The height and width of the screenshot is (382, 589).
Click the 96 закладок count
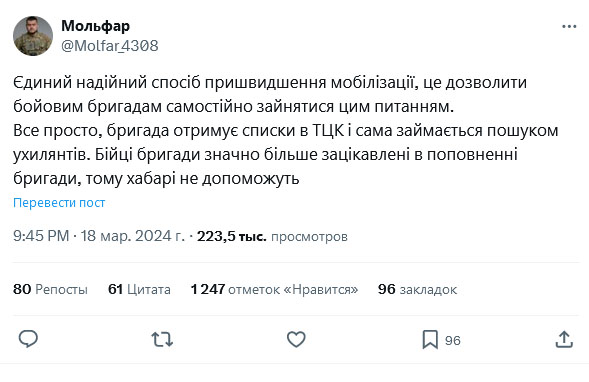coord(417,289)
